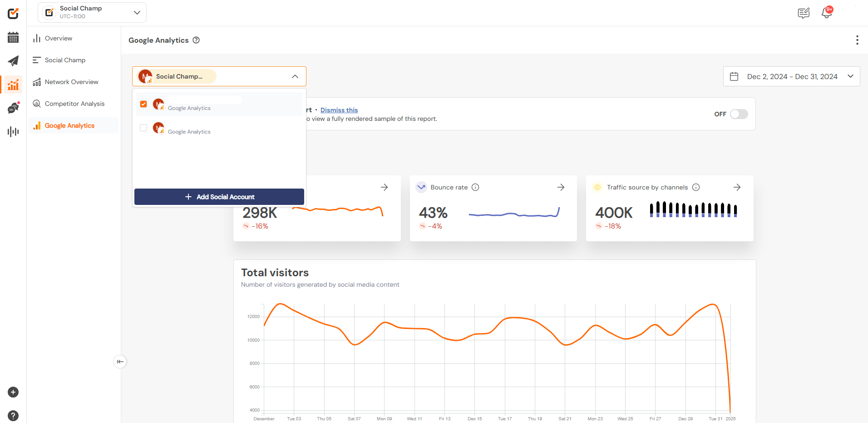Open the notifications bell

[x=827, y=12]
